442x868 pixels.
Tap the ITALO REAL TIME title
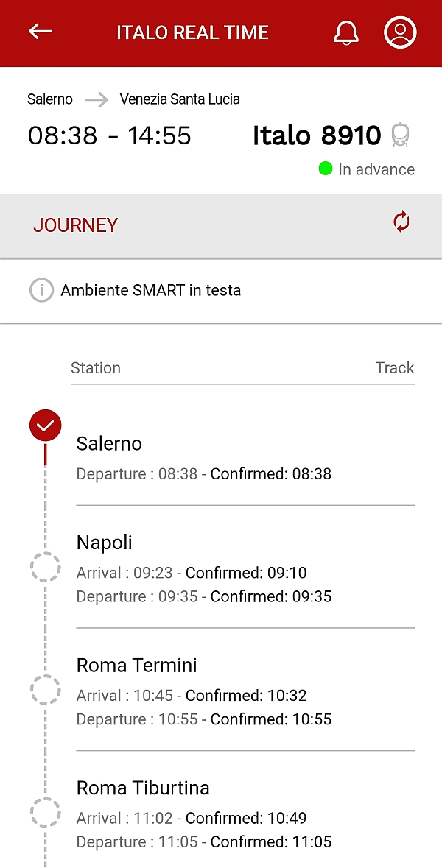coord(192,32)
